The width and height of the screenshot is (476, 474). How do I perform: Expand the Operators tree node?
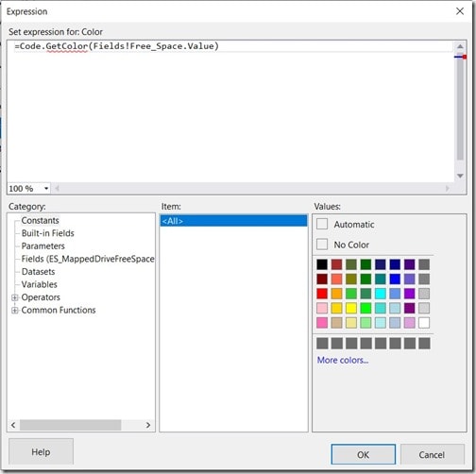(14, 297)
